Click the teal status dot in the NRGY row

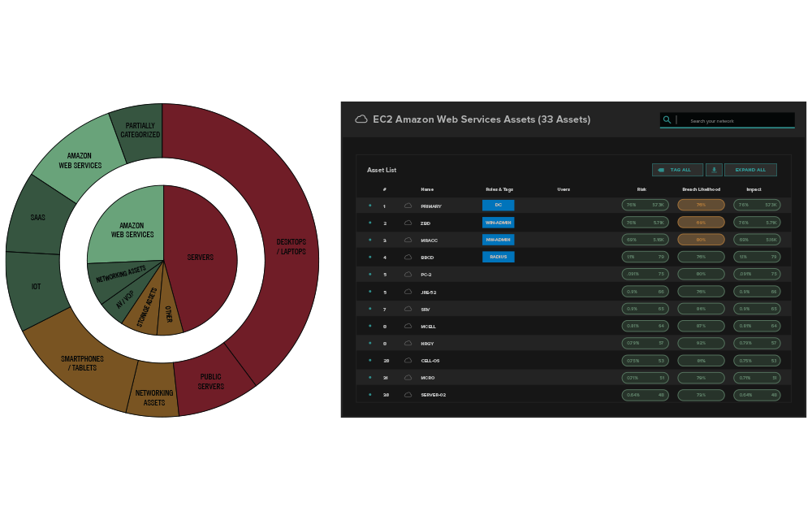(369, 343)
